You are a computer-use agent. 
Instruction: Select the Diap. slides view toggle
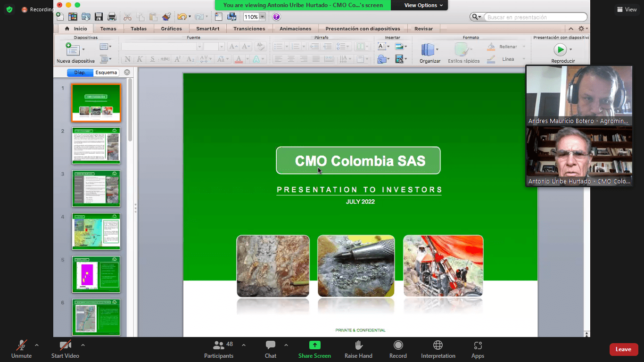[80, 73]
